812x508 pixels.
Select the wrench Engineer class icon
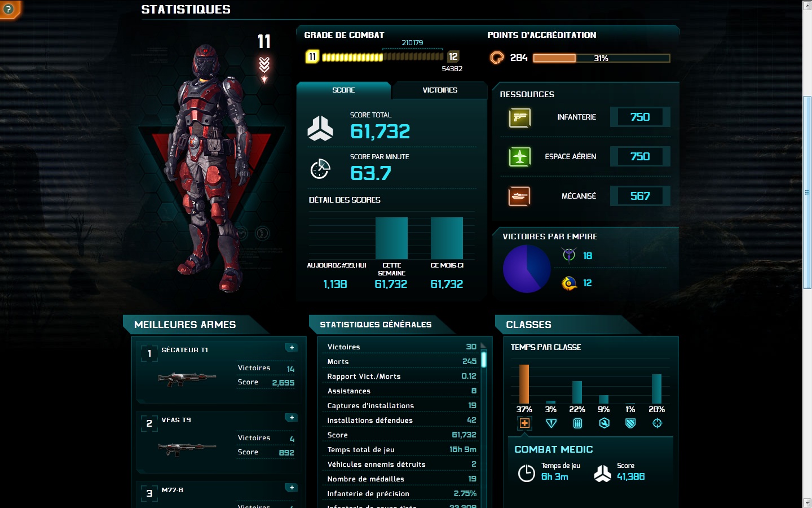click(x=604, y=423)
